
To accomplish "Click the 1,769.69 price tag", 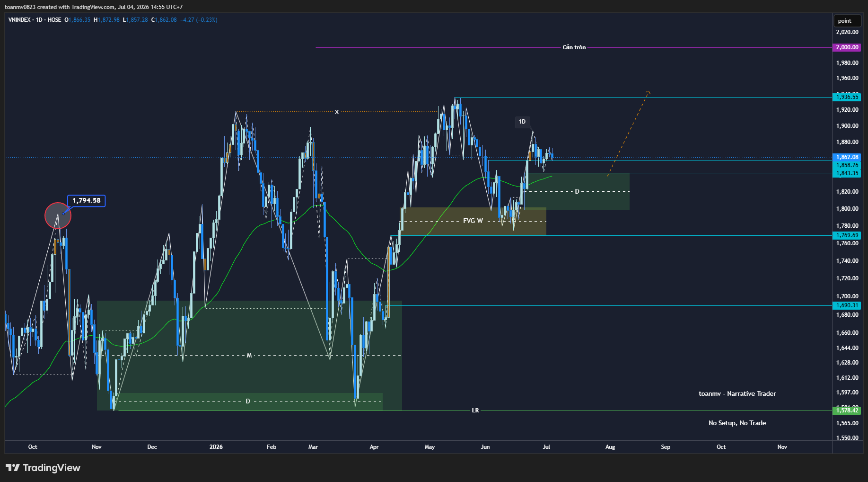I will click(x=847, y=235).
